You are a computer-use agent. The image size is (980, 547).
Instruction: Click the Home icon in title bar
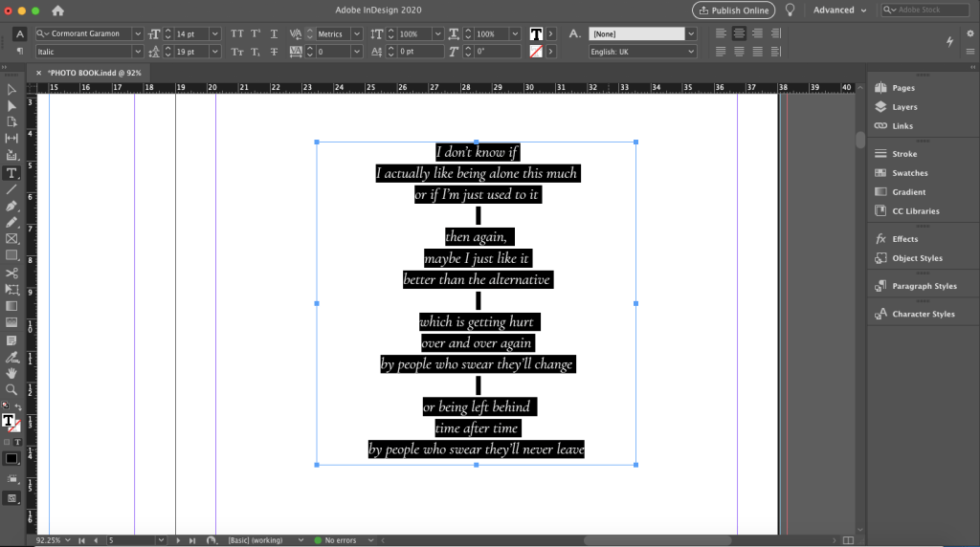[57, 11]
